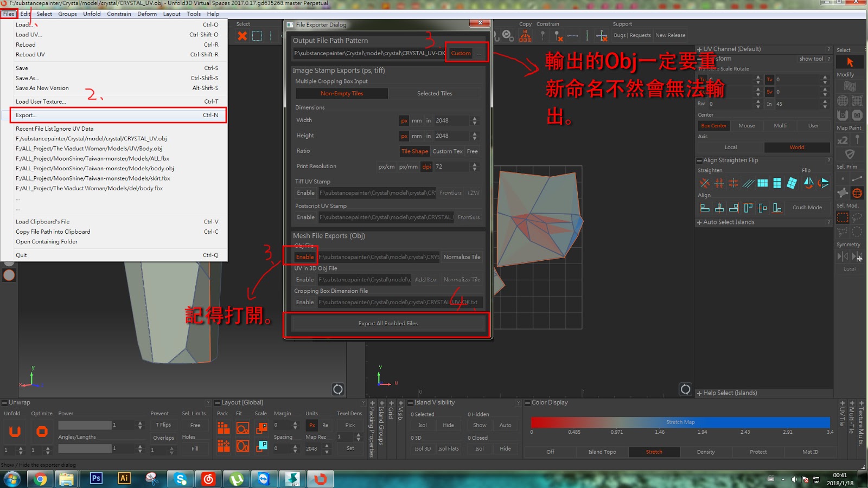The width and height of the screenshot is (868, 488).
Task: Expand the UV Channel (Default) section
Action: (x=699, y=49)
